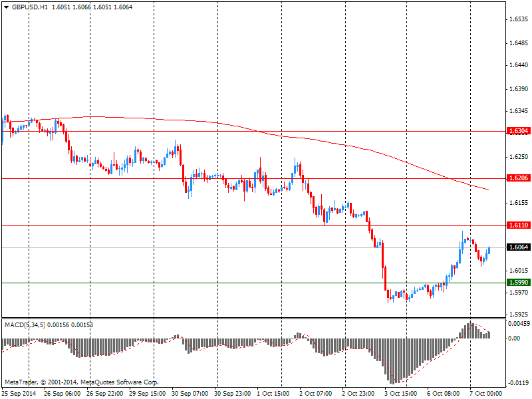
Task: Select the 29 Sep 15:00 time label
Action: (x=148, y=394)
